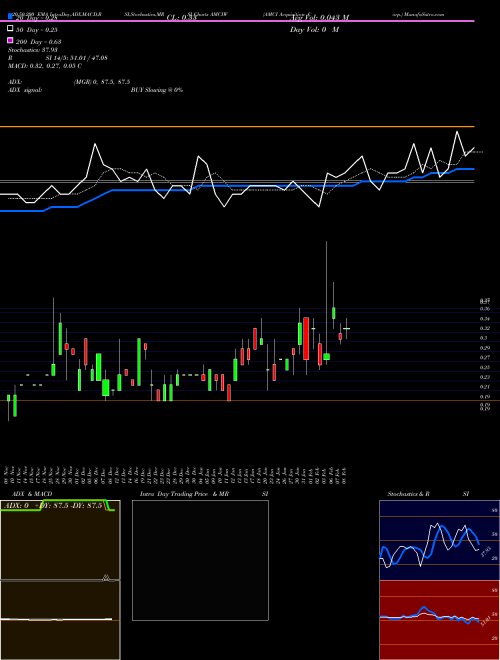
Task: Click the 'ADX: 0 +DY: 87.5 -DY: 87.5' readout
Action: 53,506
